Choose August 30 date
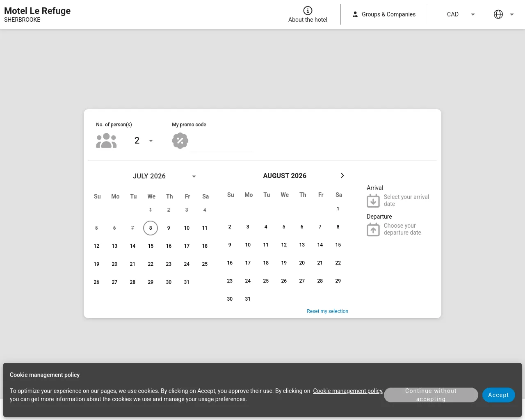The image size is (525, 420). [x=230, y=299]
